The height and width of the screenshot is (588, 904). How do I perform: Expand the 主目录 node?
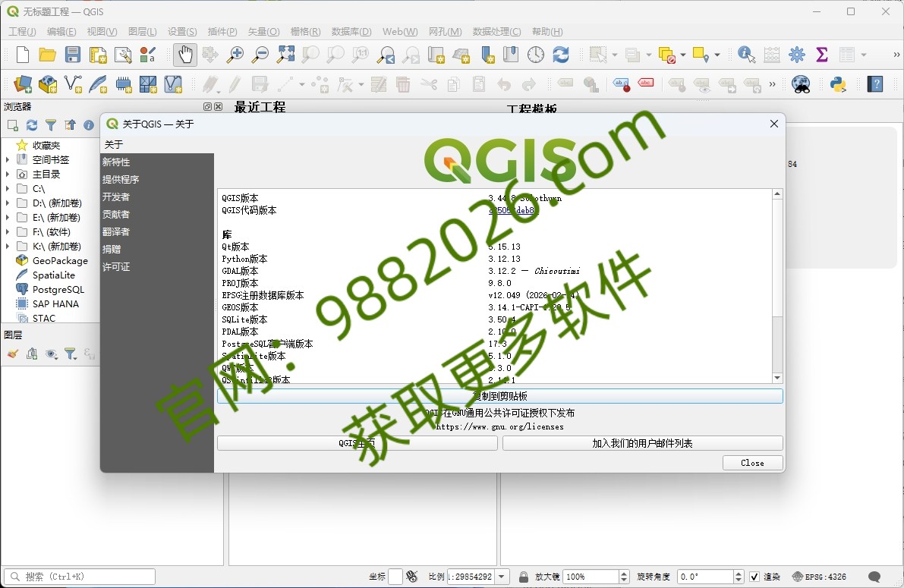tap(8, 174)
